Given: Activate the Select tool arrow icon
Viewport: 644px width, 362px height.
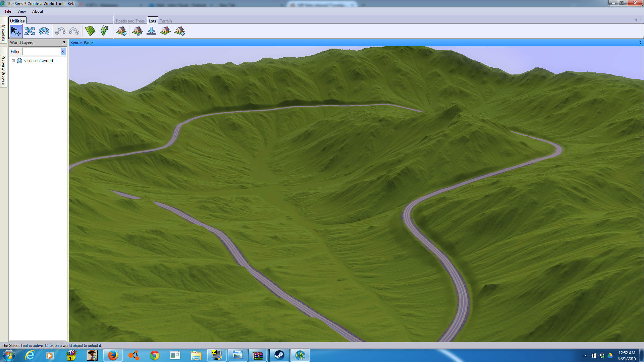Looking at the screenshot, I should pyautogui.click(x=15, y=31).
